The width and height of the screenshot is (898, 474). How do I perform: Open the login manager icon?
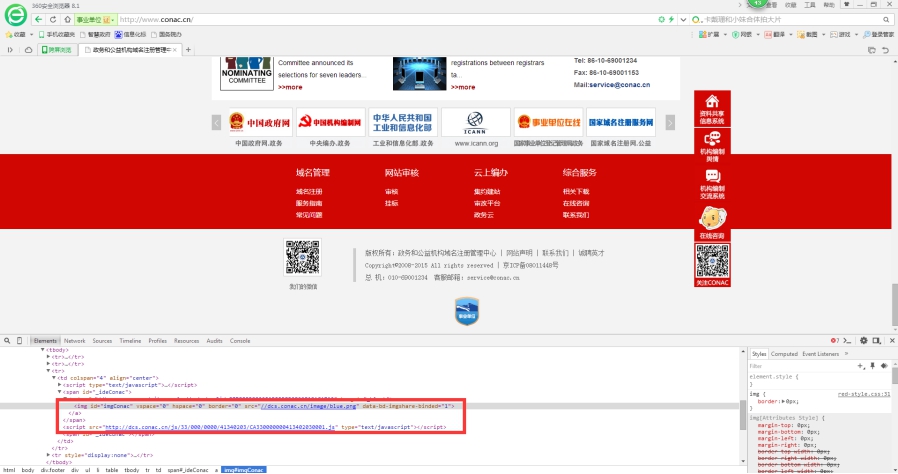(867, 34)
